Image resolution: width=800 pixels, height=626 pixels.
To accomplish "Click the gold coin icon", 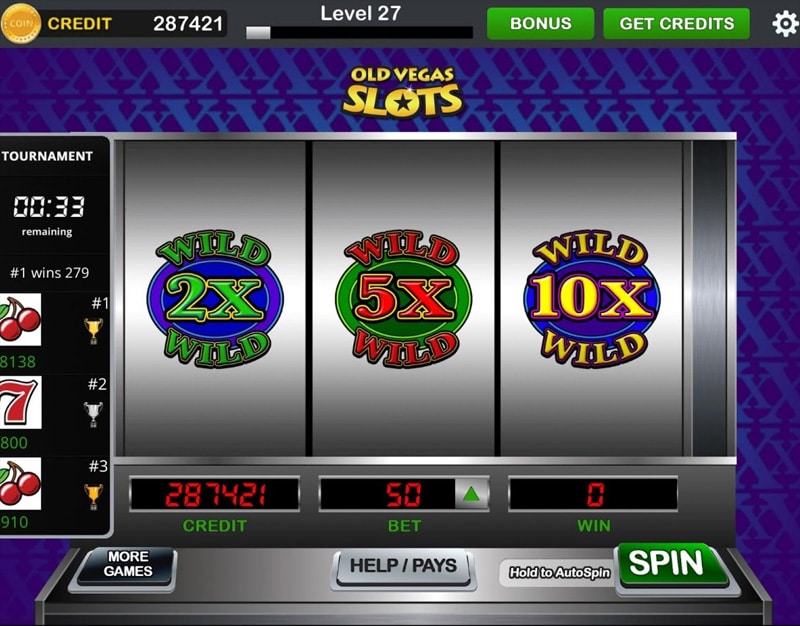I will click(20, 23).
